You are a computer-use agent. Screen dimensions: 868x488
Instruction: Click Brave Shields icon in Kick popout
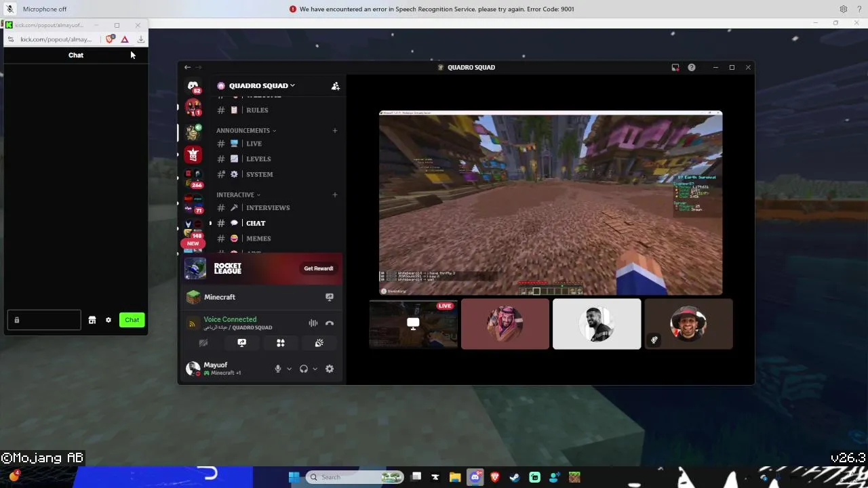110,39
